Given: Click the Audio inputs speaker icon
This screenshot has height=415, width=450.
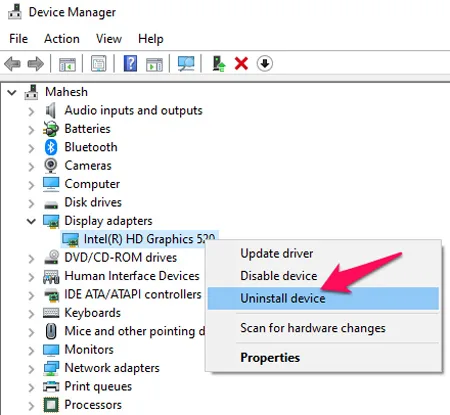Looking at the screenshot, I should coord(51,110).
